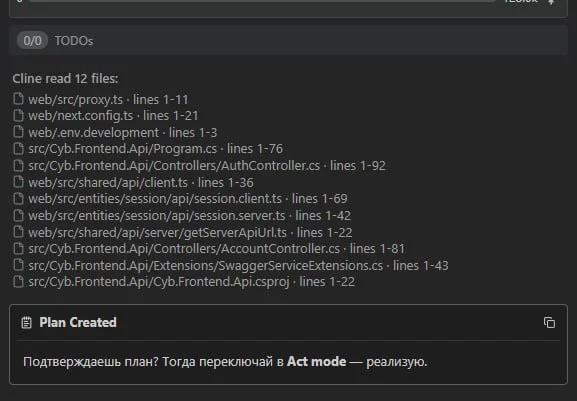Click the 0/0 TODO counter badge
Screen dimensions: 577x401
click(32, 40)
